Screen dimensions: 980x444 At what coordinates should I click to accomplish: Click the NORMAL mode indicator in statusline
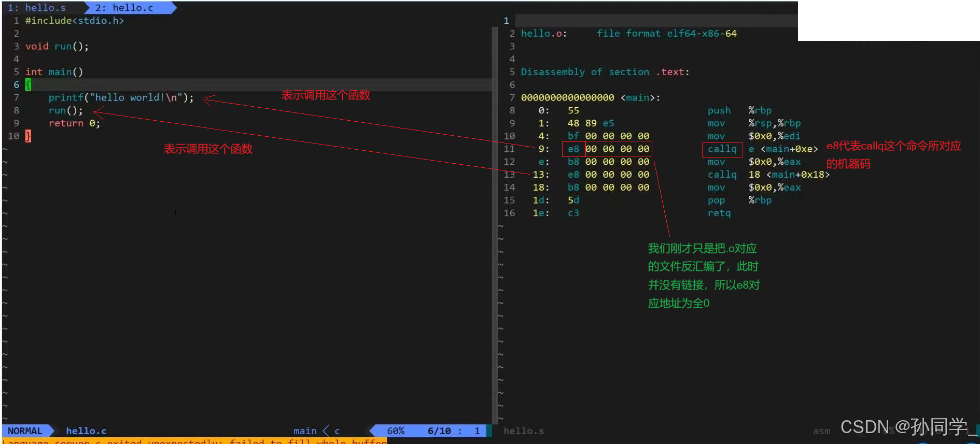tap(25, 431)
